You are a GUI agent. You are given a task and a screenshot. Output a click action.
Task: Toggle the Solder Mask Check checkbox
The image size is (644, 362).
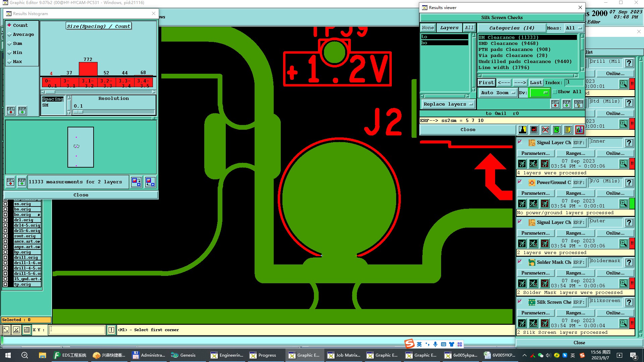[520, 261]
